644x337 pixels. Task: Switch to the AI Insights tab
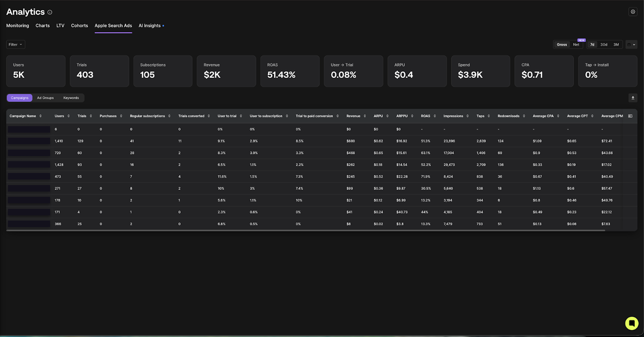click(149, 26)
